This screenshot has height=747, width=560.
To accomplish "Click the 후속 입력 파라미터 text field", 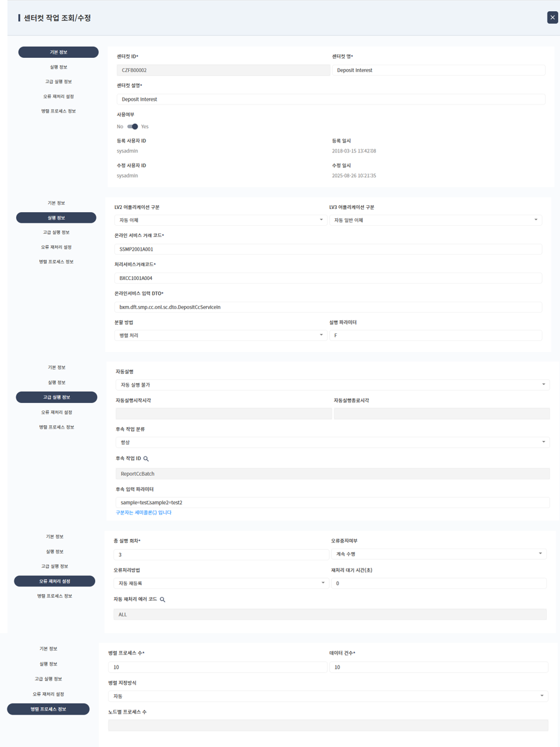I will (x=332, y=503).
